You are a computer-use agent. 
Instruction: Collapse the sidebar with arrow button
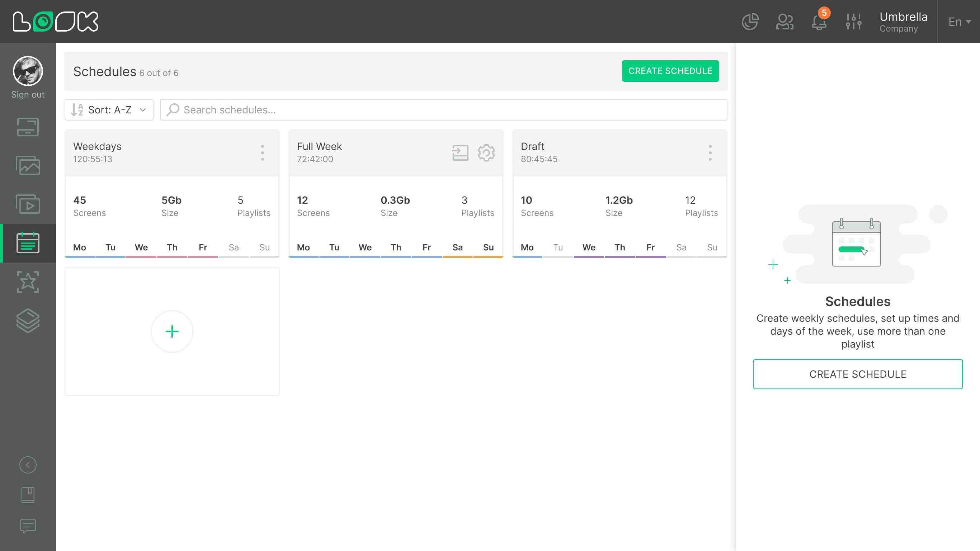[28, 465]
